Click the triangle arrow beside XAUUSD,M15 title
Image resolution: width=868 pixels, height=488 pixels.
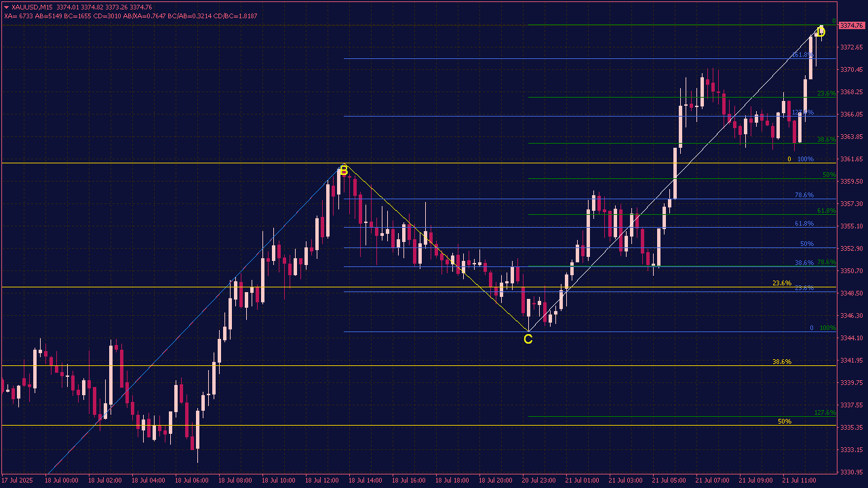coord(6,7)
